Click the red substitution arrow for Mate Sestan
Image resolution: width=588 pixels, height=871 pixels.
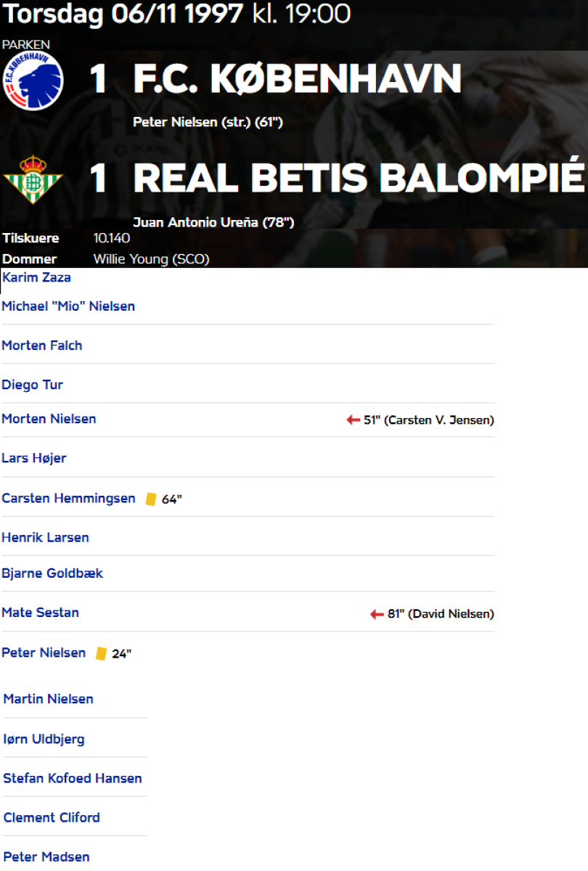tap(377, 614)
